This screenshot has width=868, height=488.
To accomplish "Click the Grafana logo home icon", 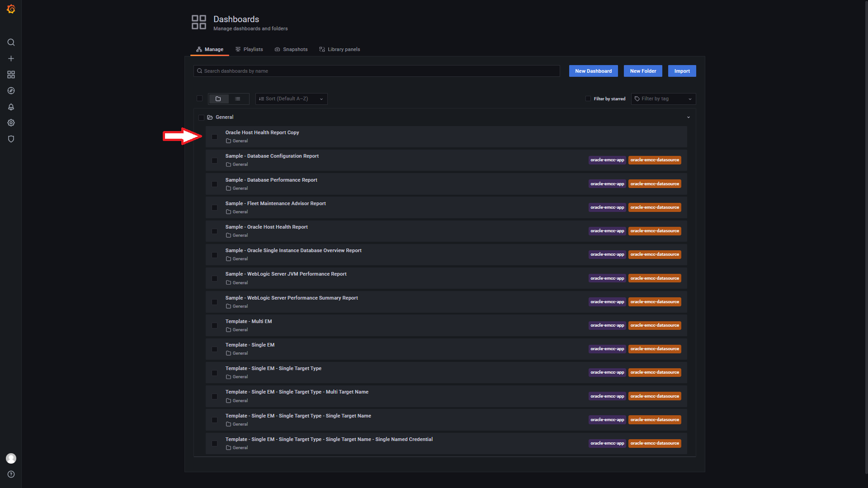I will tap(11, 9).
